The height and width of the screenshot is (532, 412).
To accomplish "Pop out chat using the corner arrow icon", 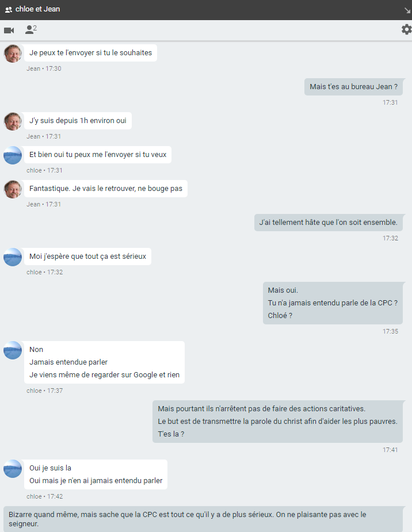I will tap(407, 10).
